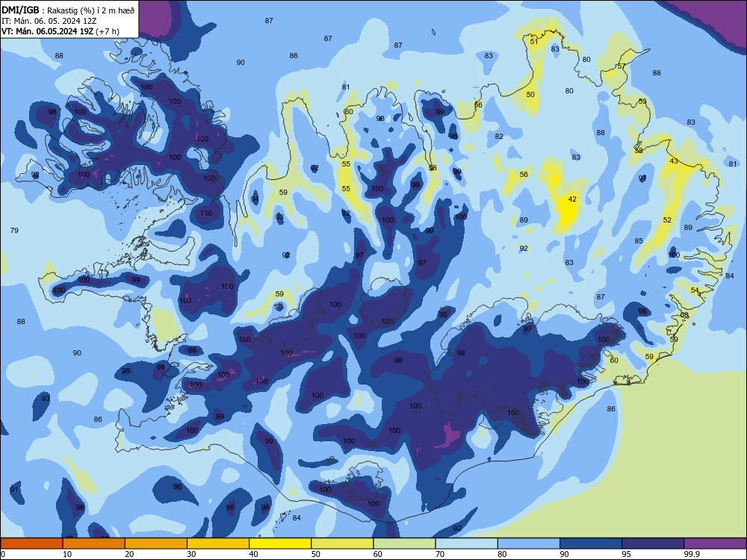The height and width of the screenshot is (560, 747).
Task: Click the 99.9 tick label on the legend
Action: 691,554
